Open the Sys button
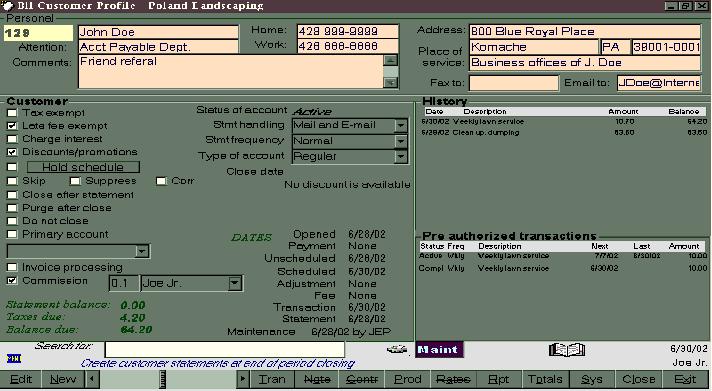Screen dimensions: 712x391 592,379
